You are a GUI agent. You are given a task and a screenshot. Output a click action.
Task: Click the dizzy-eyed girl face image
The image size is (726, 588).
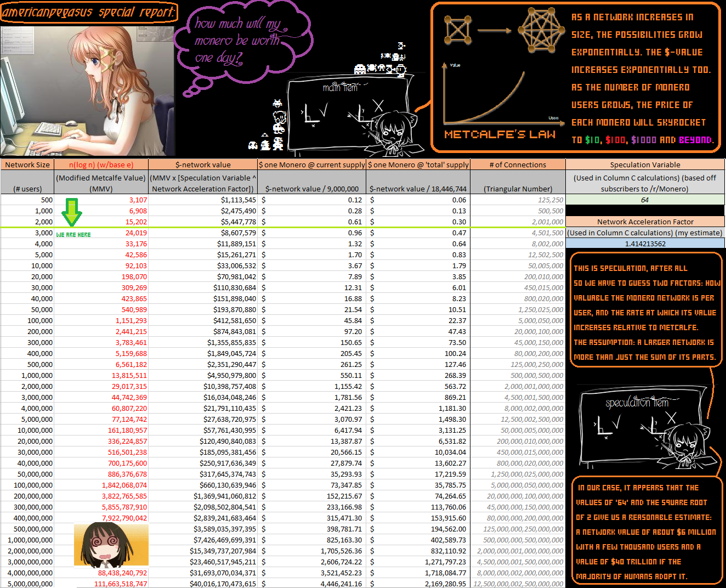coord(111,546)
